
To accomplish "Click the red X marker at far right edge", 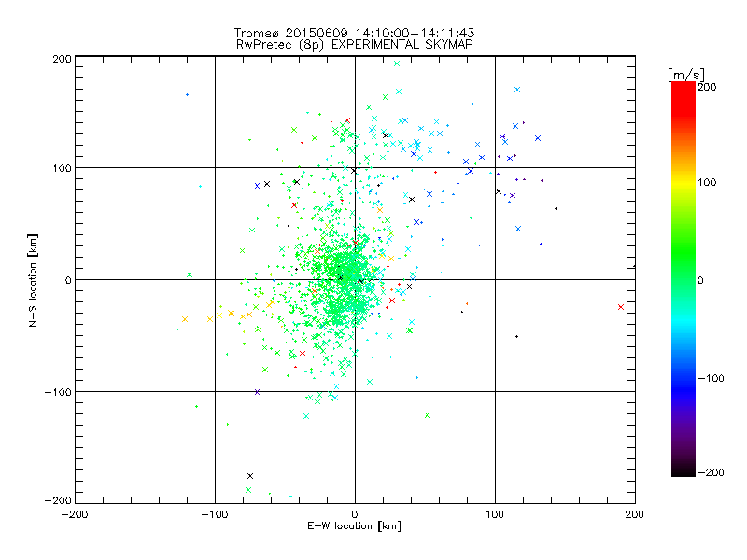I will [621, 307].
